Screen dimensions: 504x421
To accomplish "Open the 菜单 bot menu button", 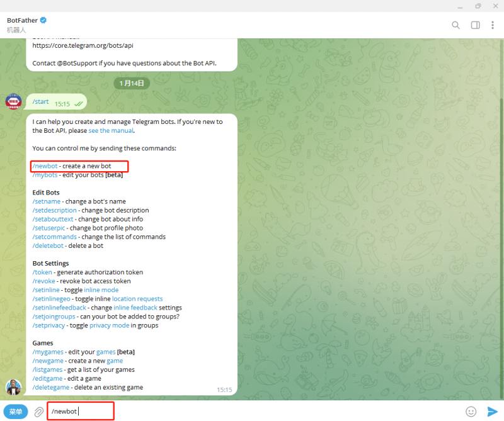I will point(15,412).
